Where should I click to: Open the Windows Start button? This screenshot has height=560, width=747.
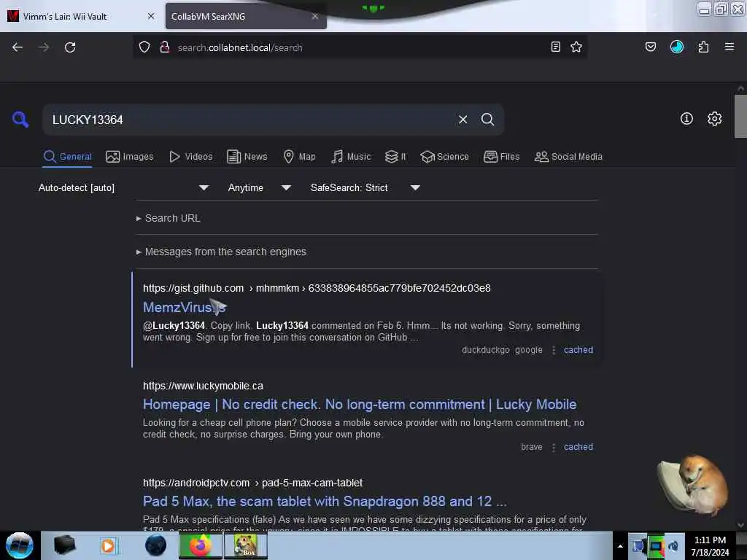20,545
